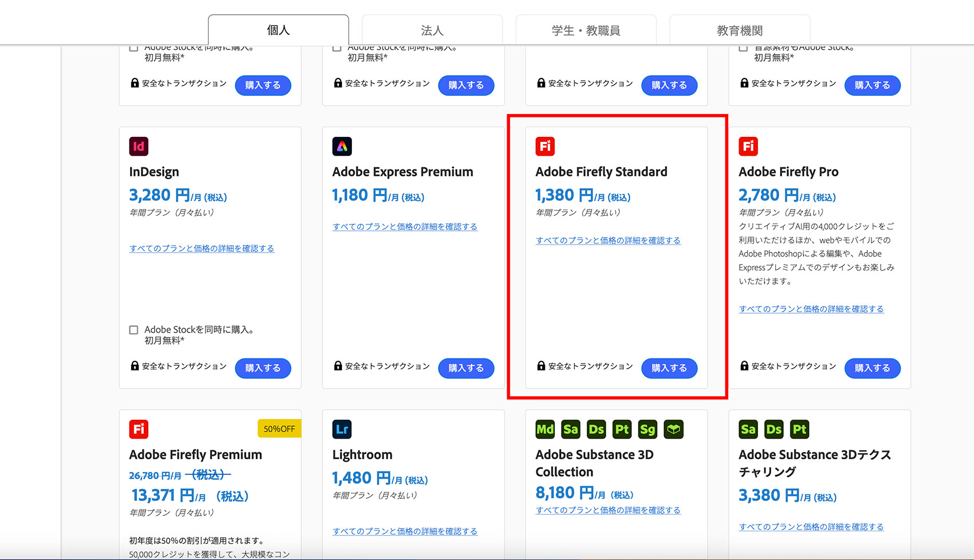Image resolution: width=974 pixels, height=560 pixels.
Task: Click the Firefly Standard Fi icon
Action: tap(545, 147)
